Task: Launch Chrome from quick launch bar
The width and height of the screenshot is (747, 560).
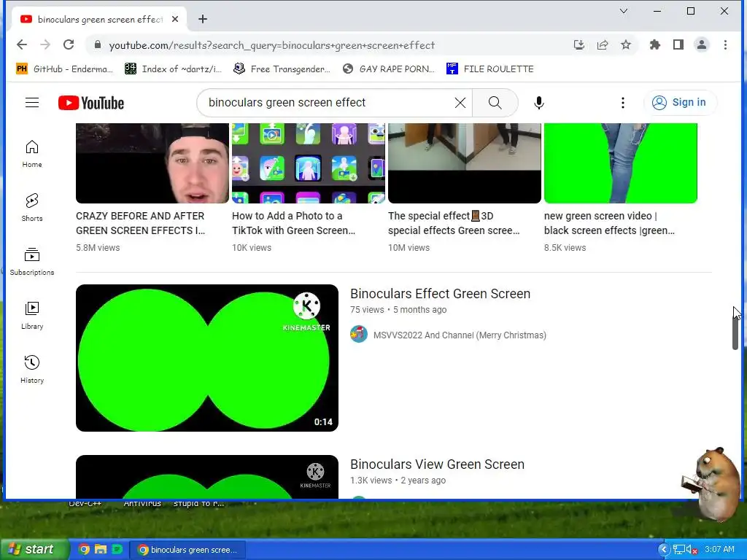Action: [84, 549]
